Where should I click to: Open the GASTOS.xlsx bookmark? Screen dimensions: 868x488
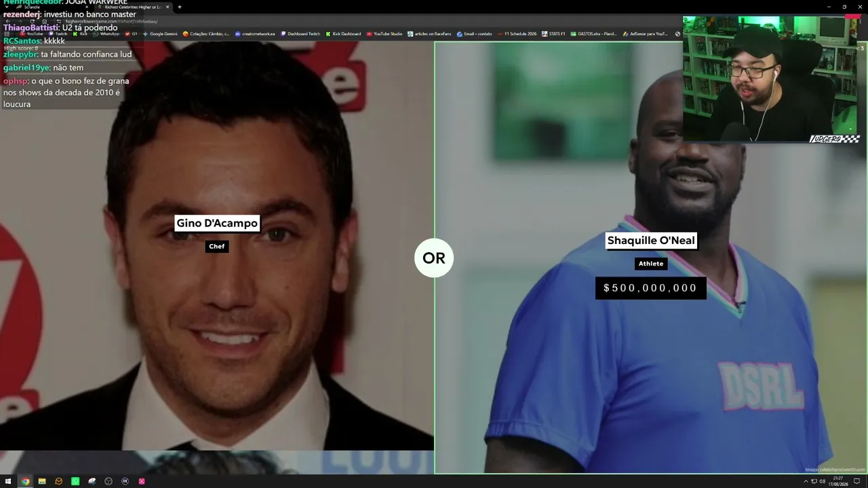pyautogui.click(x=594, y=34)
